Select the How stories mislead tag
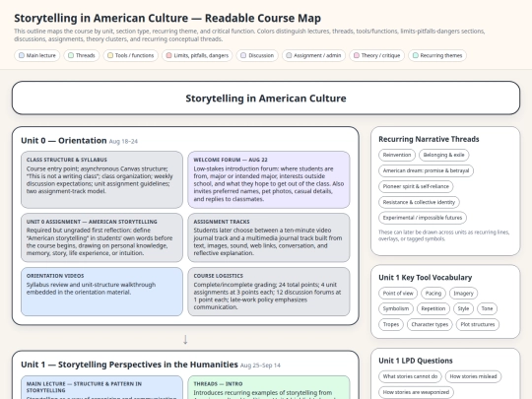The image size is (532, 399). click(473, 376)
